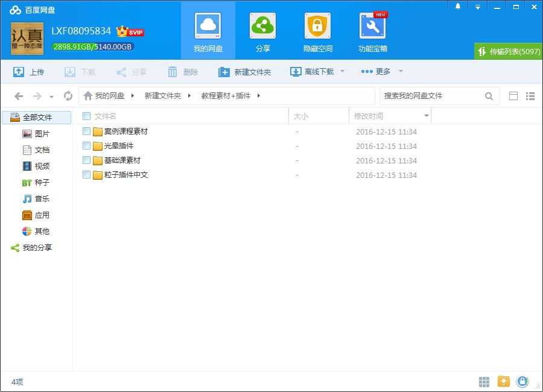Sort by the 文件名 column header

click(x=105, y=116)
